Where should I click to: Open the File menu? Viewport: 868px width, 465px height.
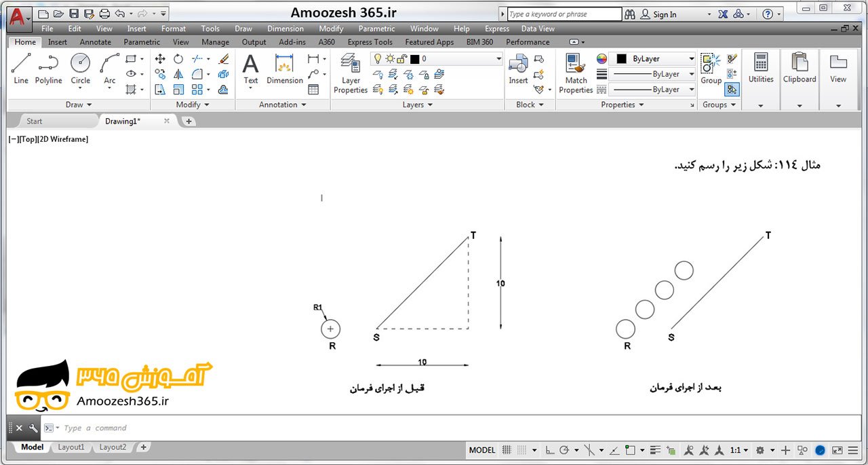click(47, 29)
